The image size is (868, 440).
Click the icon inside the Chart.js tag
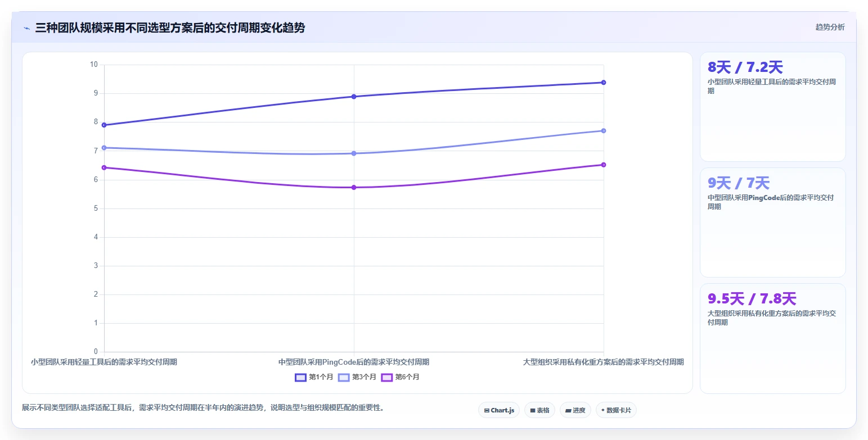(487, 411)
